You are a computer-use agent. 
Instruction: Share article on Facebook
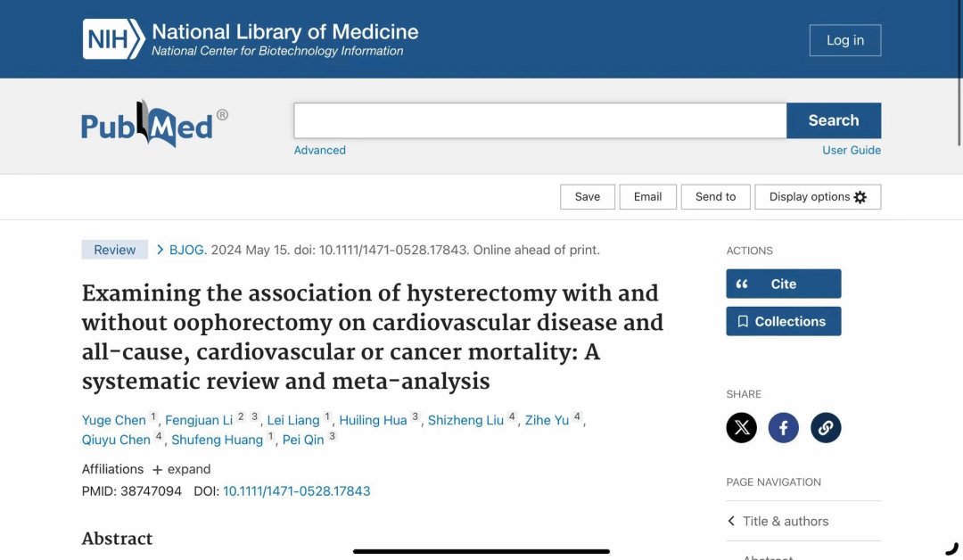click(784, 428)
